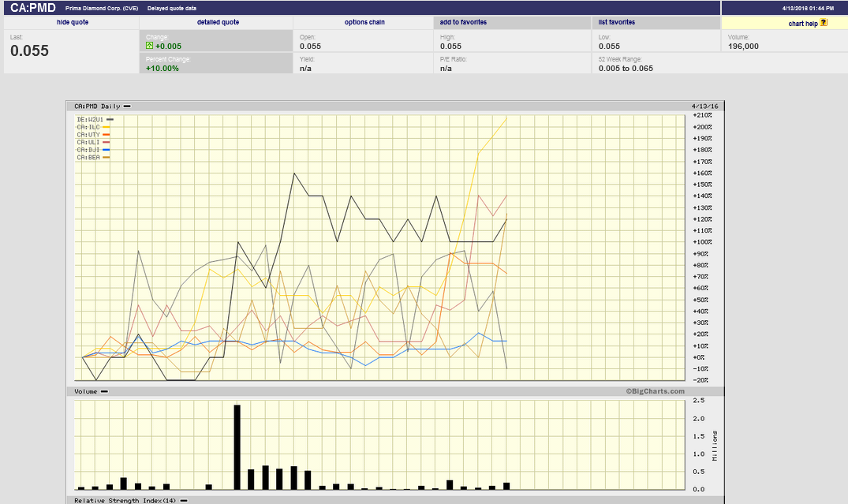Click the +210% axis label
This screenshot has height=504, width=848.
(x=703, y=115)
